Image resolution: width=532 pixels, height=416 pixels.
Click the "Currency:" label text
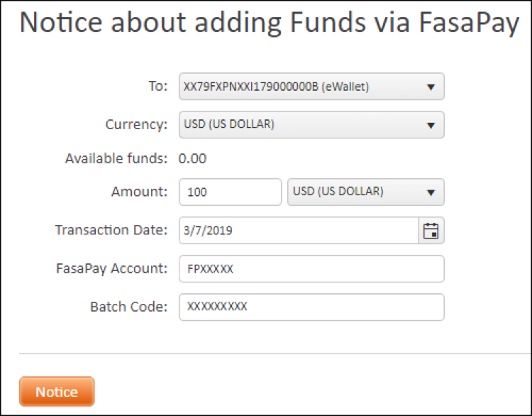pyautogui.click(x=136, y=125)
